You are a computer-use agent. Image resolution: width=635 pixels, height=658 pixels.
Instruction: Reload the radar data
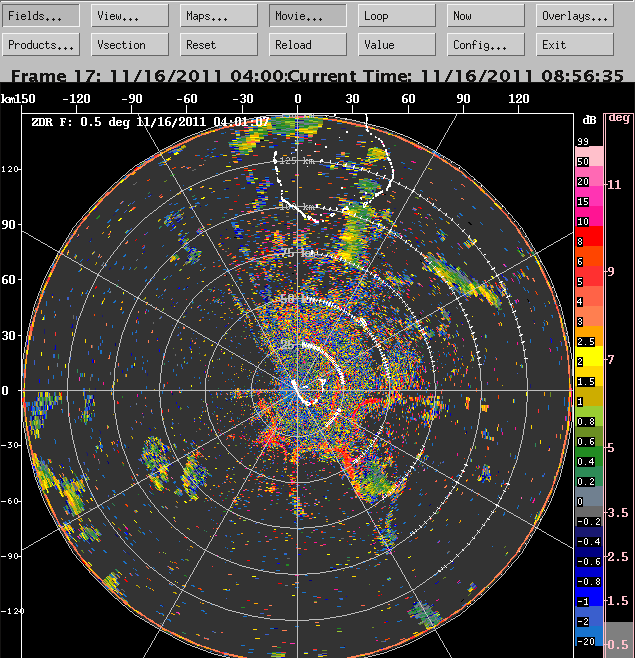308,44
